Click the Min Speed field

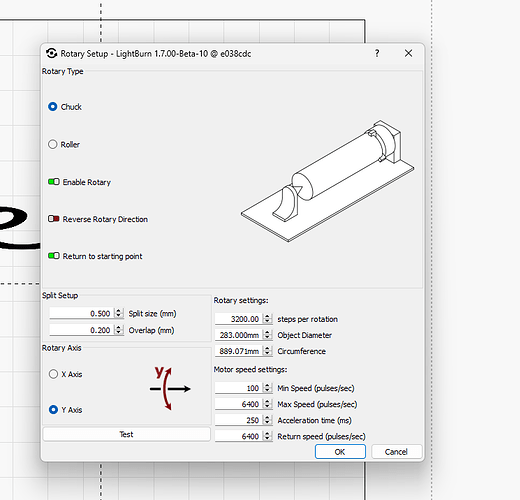[x=239, y=388]
